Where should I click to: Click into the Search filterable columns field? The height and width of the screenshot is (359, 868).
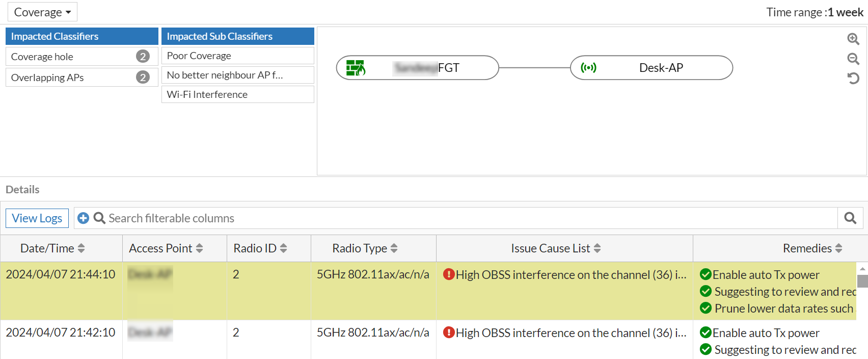pyautogui.click(x=458, y=218)
